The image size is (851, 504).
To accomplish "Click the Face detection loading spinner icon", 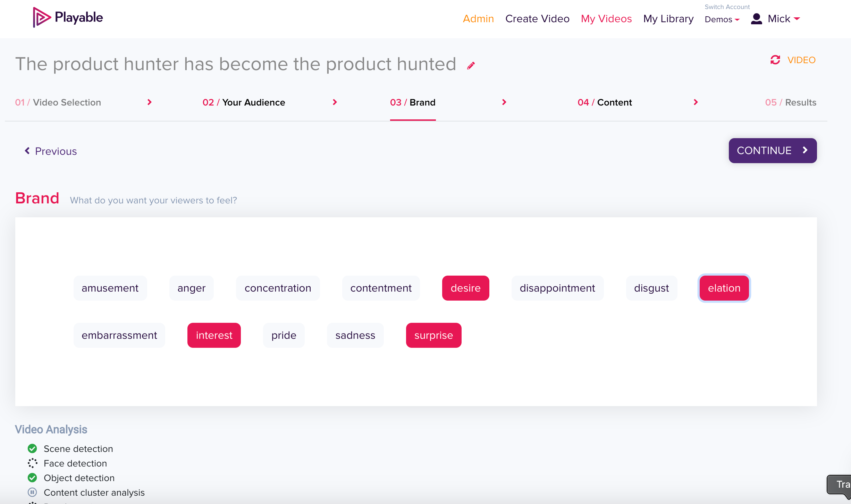I will tap(32, 463).
